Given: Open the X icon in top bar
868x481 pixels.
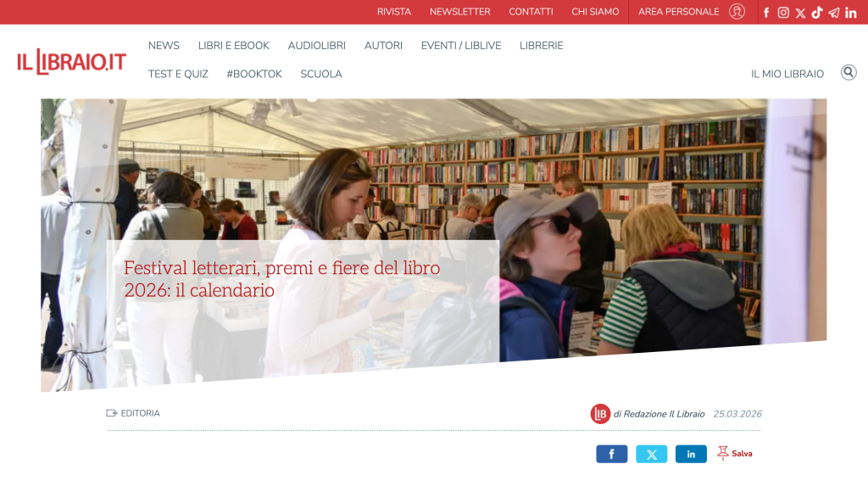Looking at the screenshot, I should point(800,14).
